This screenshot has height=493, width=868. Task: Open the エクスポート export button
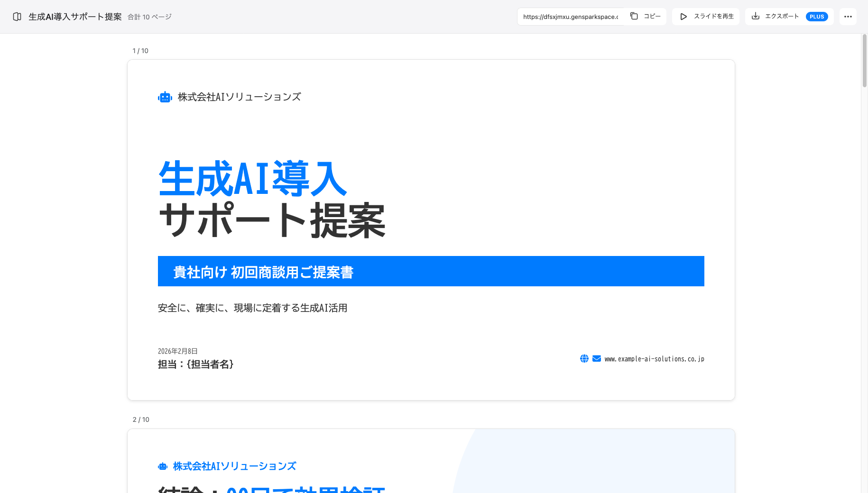coord(789,17)
